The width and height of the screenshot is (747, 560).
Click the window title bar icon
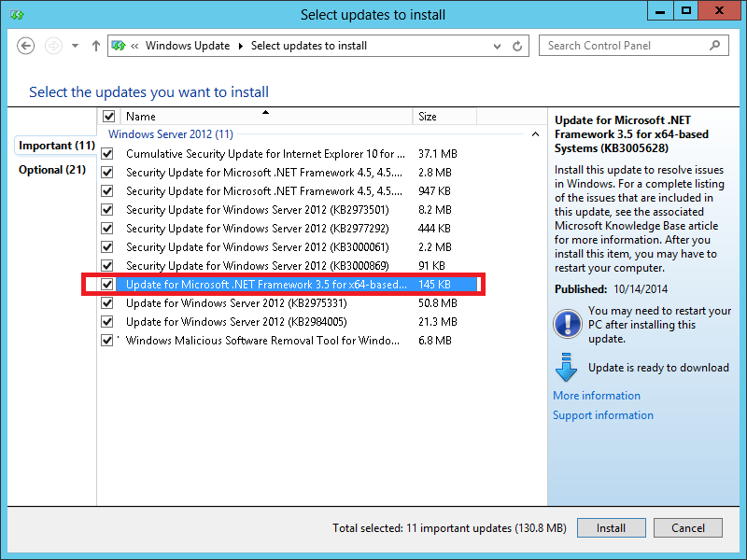coord(17,15)
